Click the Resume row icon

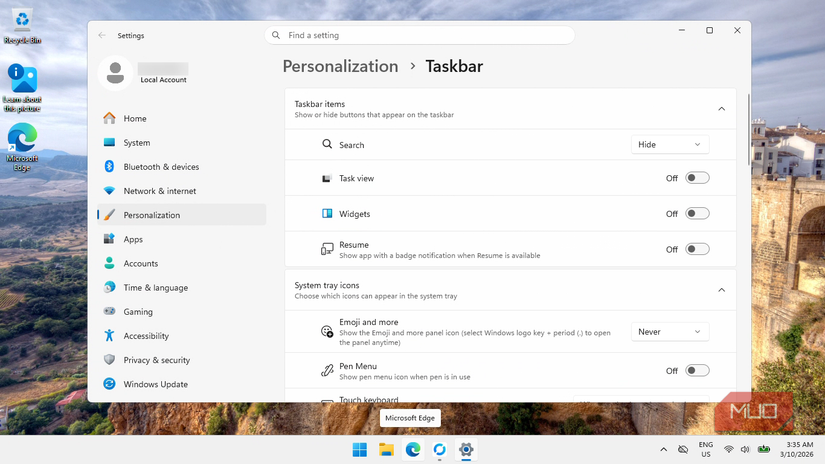click(327, 249)
